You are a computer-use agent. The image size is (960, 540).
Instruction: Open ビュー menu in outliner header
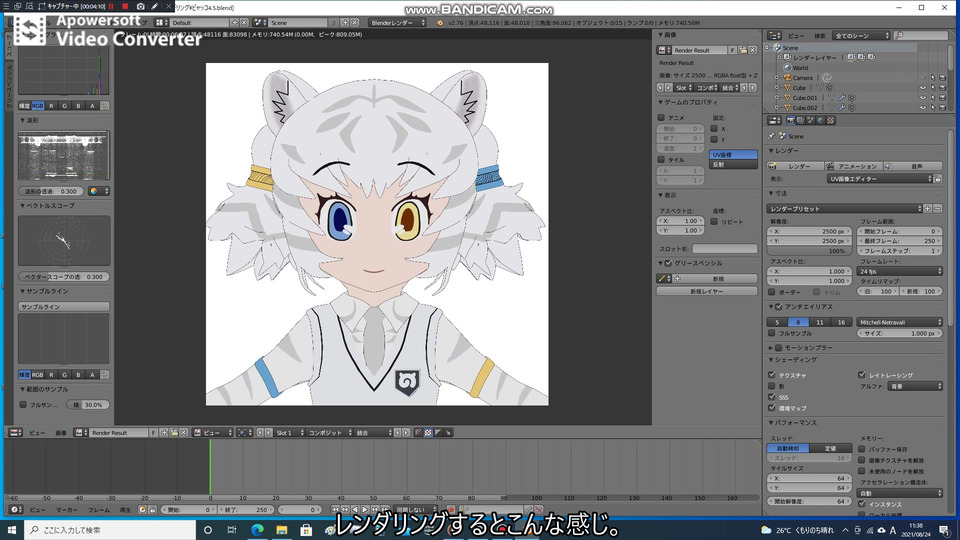click(795, 36)
